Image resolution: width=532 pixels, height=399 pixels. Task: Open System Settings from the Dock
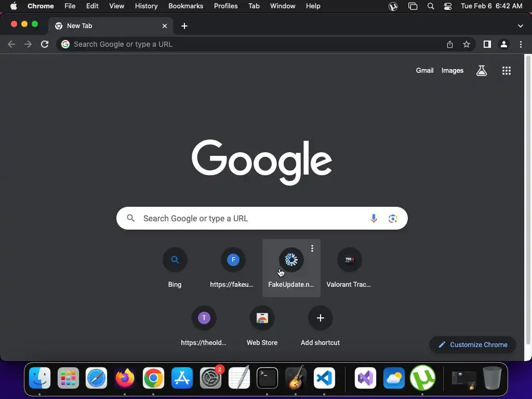[211, 378]
